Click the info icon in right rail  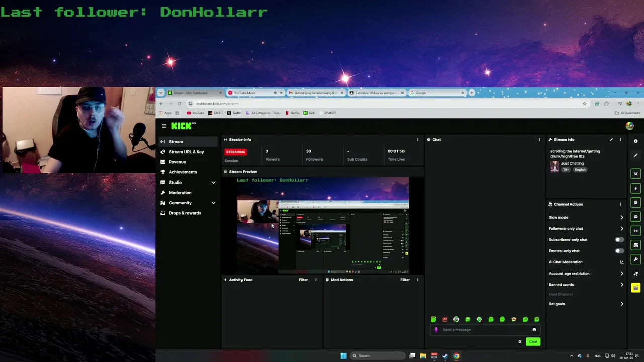(x=636, y=141)
